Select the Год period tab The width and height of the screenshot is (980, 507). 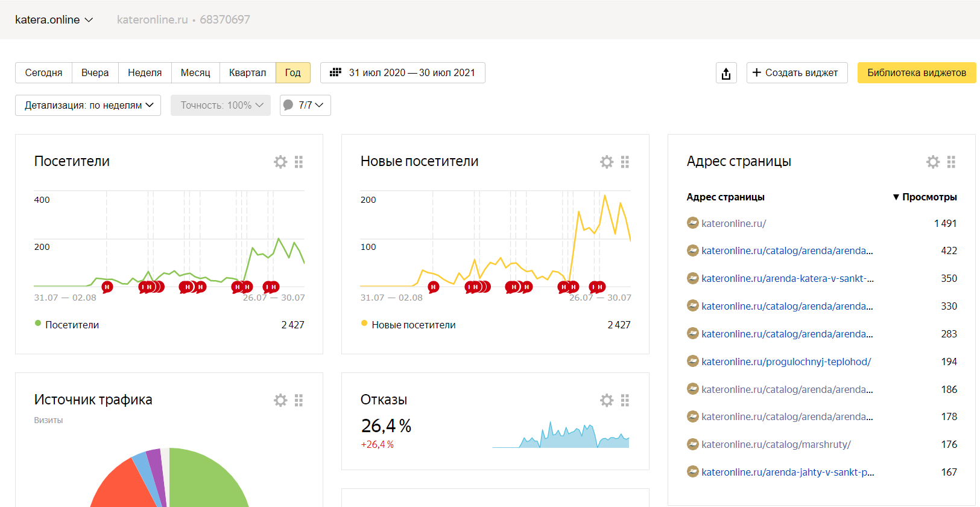coord(292,72)
